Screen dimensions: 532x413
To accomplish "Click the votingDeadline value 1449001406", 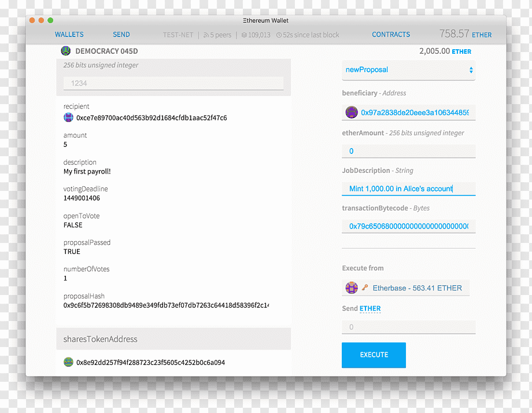I will coord(82,198).
